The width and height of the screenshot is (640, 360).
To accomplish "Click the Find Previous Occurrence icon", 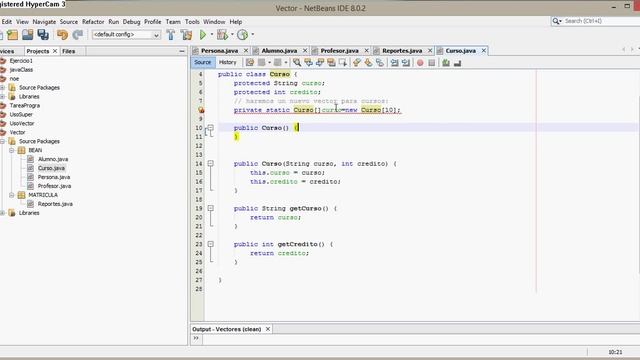I will coord(309,62).
